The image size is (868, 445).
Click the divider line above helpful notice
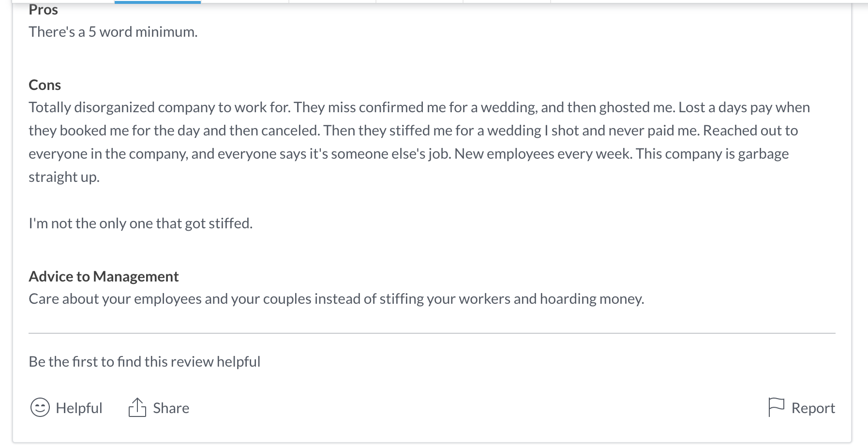432,333
